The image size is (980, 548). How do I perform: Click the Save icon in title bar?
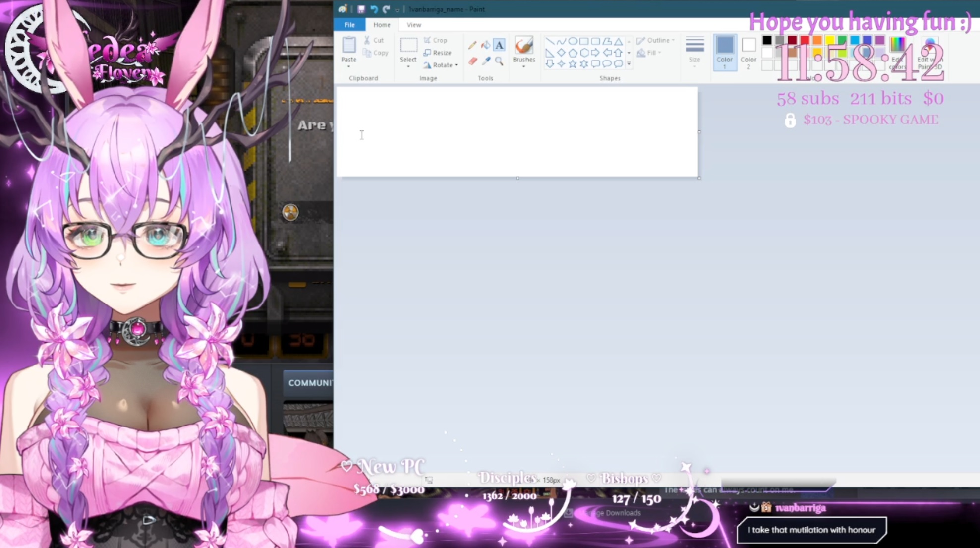[x=361, y=9]
